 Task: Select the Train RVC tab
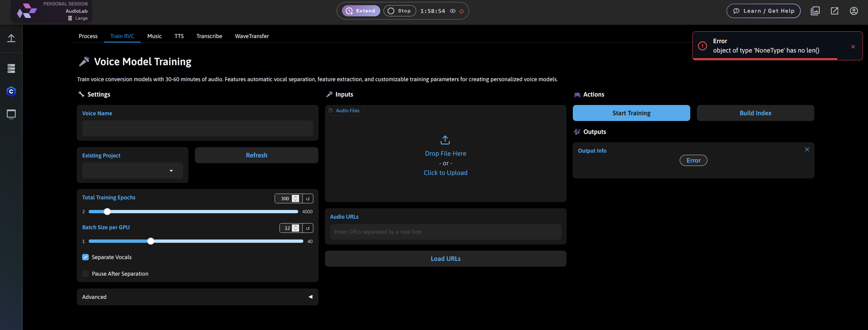click(122, 36)
